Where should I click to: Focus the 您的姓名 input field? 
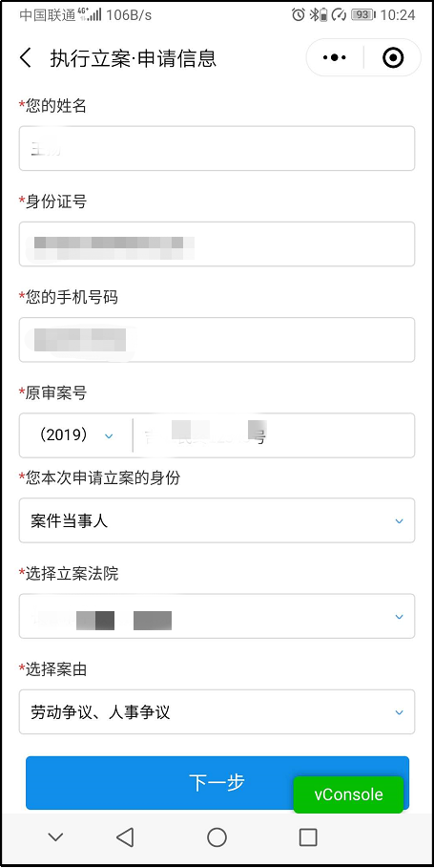coord(217,148)
